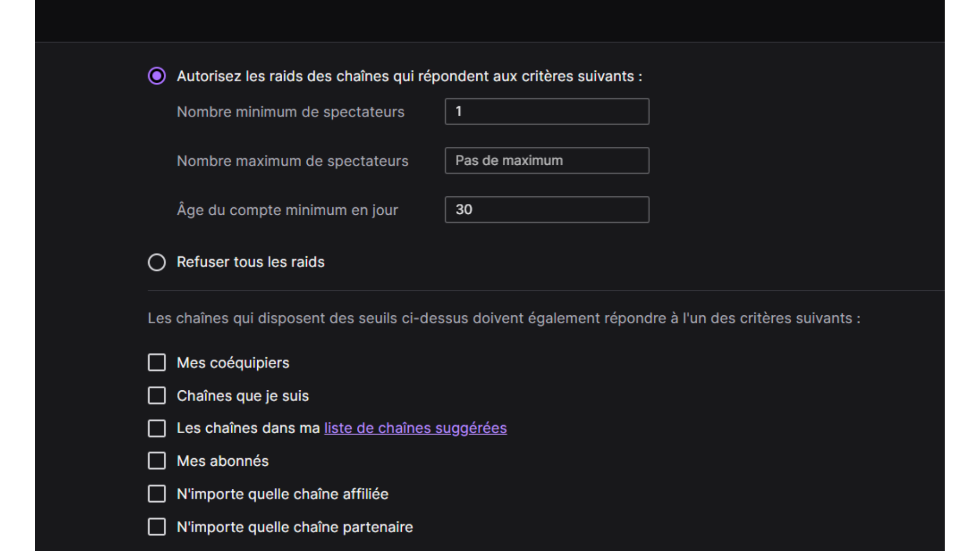Click the "Mes coéquipiers" label text

pos(233,363)
